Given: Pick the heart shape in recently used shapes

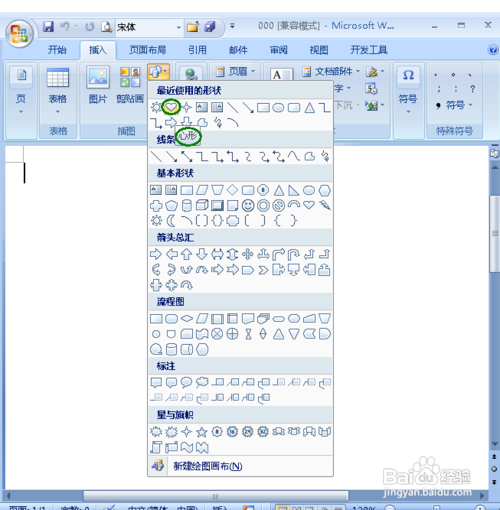Looking at the screenshot, I should 171,107.
